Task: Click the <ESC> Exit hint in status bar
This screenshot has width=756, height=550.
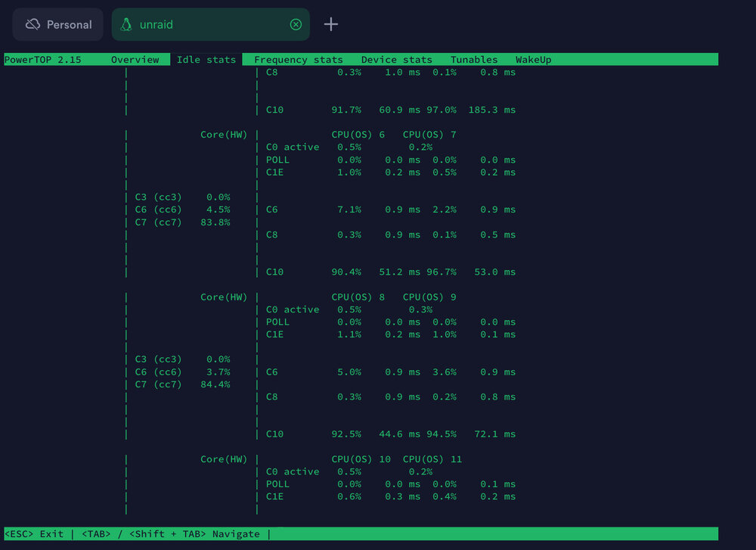Action: coord(34,534)
